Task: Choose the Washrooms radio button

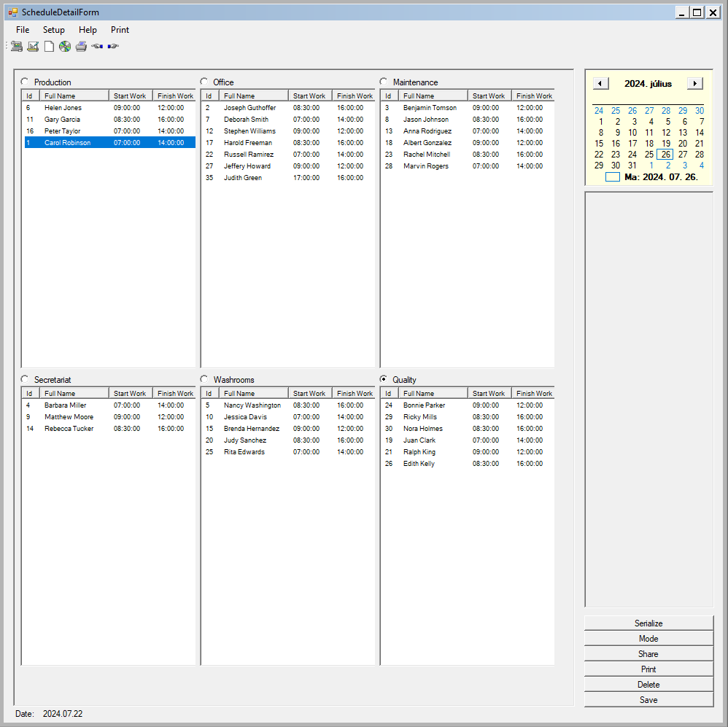Action: (x=204, y=379)
